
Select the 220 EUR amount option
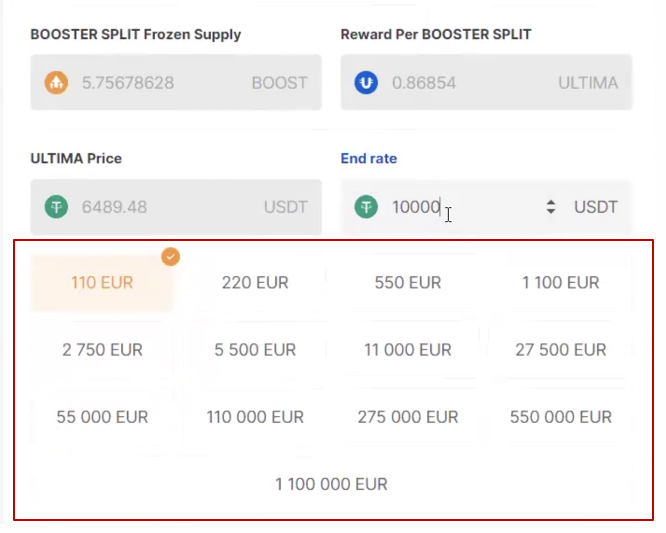255,283
